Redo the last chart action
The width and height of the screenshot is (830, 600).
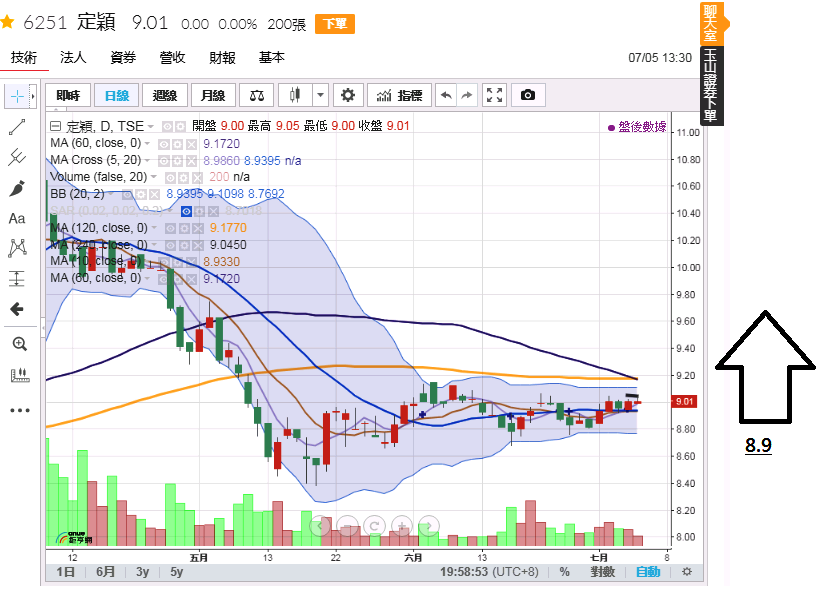click(x=466, y=96)
